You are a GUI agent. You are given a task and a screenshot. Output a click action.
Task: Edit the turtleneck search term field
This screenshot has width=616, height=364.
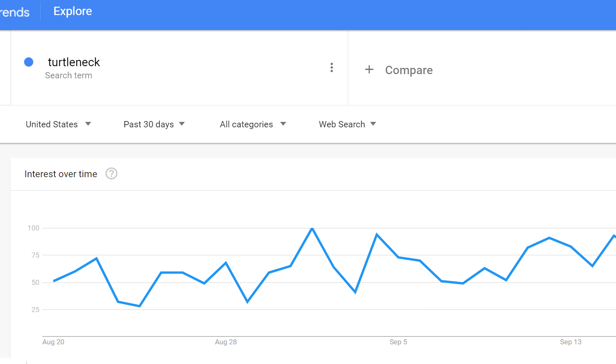[x=74, y=62]
